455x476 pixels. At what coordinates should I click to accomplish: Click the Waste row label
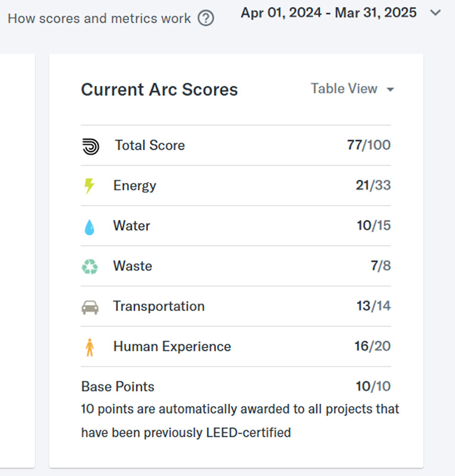[132, 266]
